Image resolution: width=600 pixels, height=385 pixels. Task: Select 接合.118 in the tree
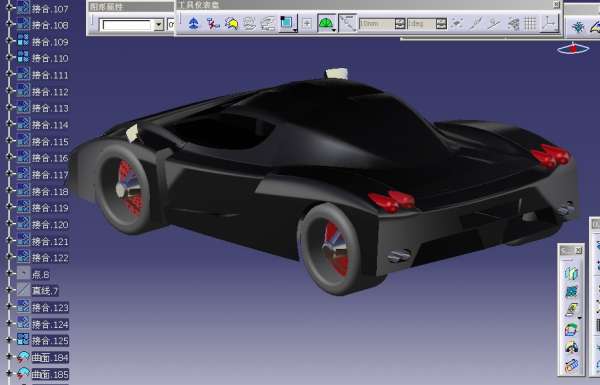50,191
